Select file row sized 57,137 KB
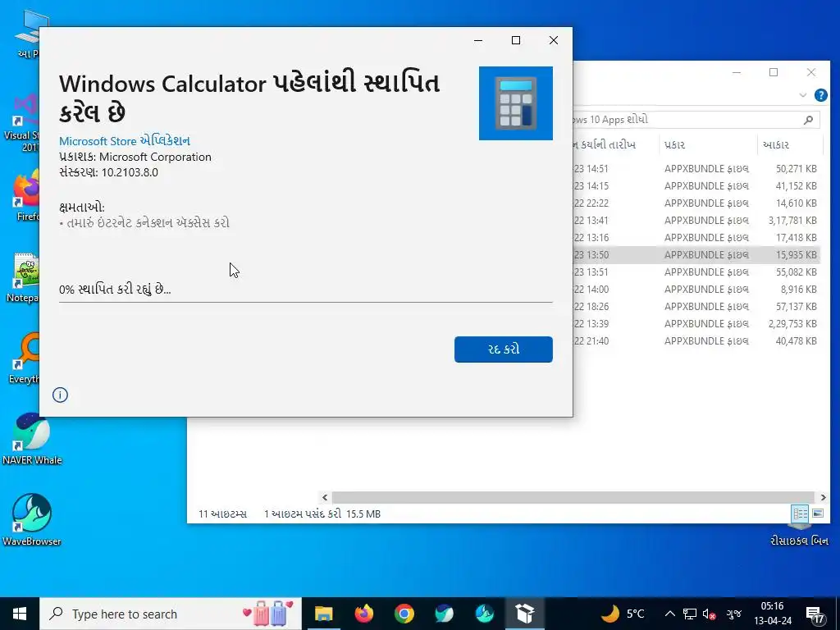840x630 pixels. (x=696, y=307)
